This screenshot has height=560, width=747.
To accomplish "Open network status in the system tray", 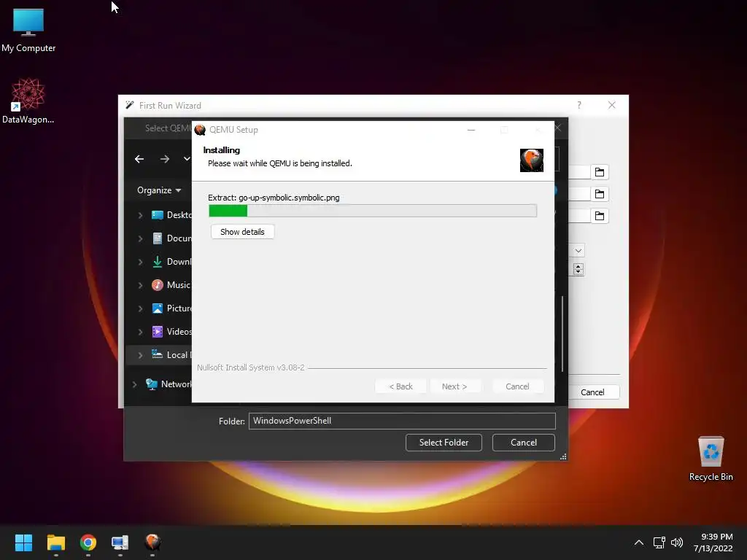I will point(659,542).
